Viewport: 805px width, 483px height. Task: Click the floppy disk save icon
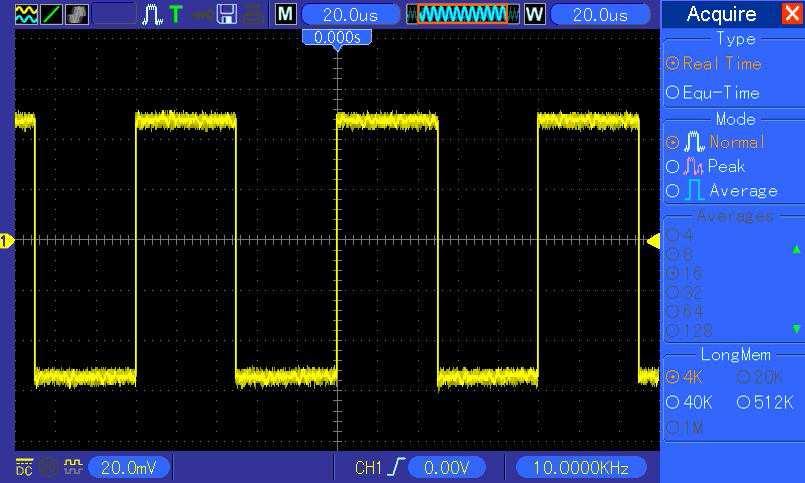point(226,14)
